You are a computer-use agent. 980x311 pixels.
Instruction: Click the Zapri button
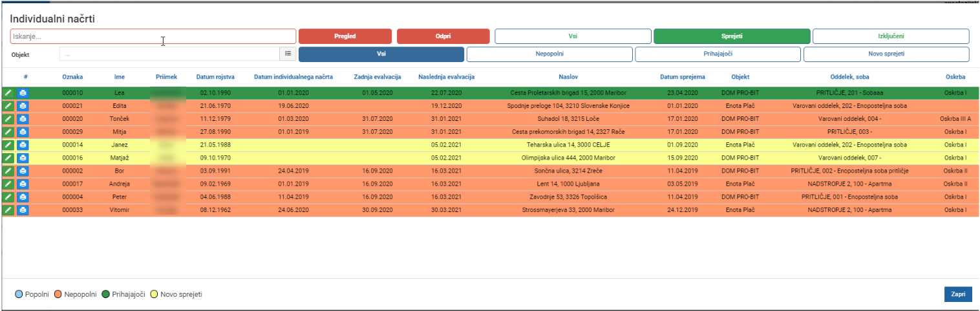(958, 294)
